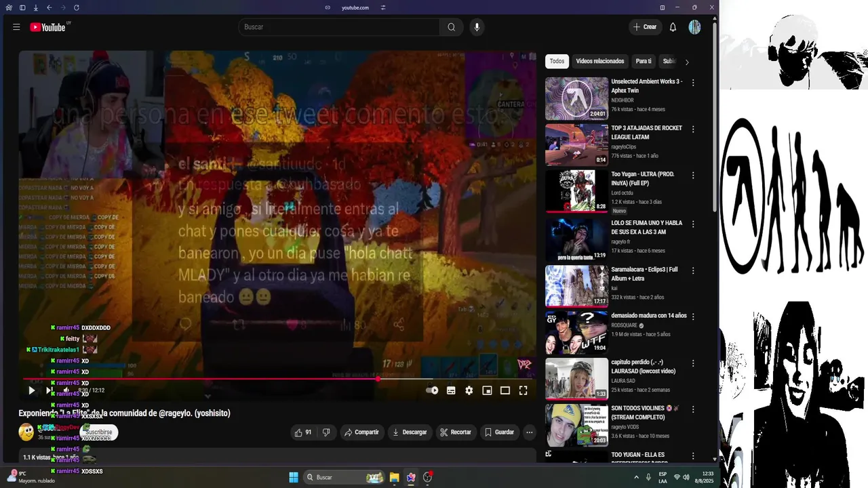Open capitulo perdido LAURASAD thumbnail

point(576,379)
